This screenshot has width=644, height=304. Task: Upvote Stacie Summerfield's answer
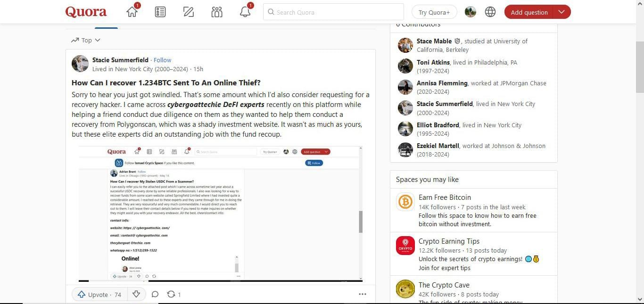99,295
